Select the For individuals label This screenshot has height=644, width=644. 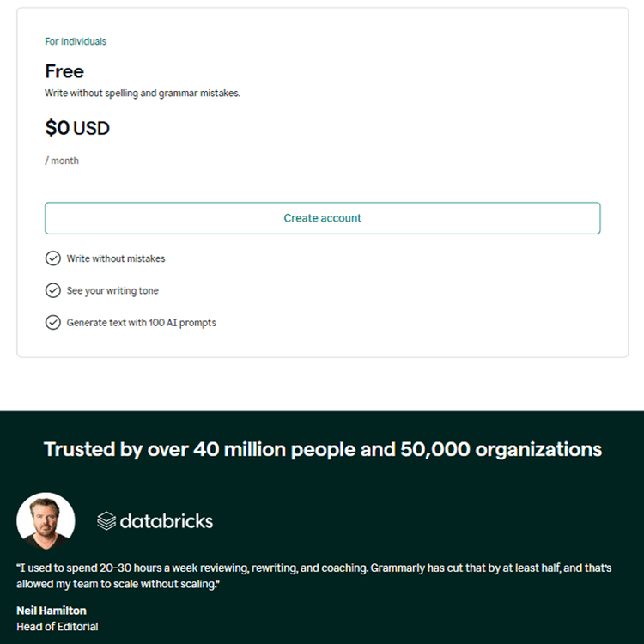click(76, 41)
